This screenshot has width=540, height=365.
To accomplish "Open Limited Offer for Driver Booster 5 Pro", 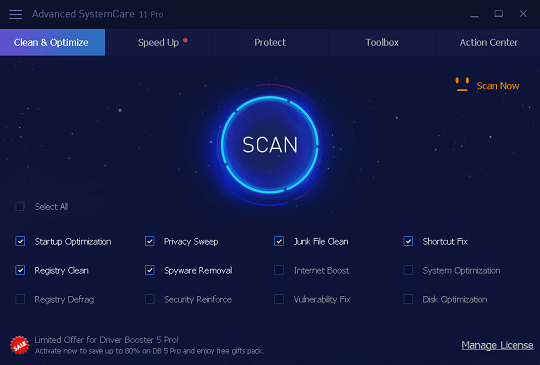I will [x=106, y=340].
